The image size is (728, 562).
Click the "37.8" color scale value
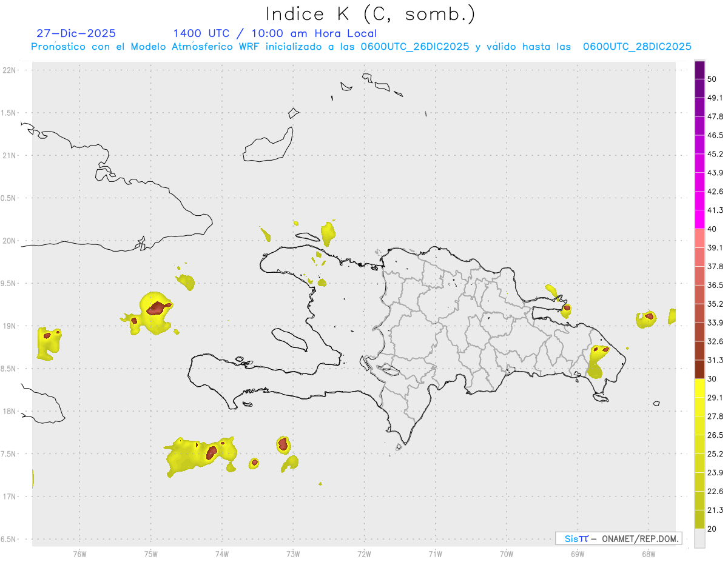click(x=715, y=267)
